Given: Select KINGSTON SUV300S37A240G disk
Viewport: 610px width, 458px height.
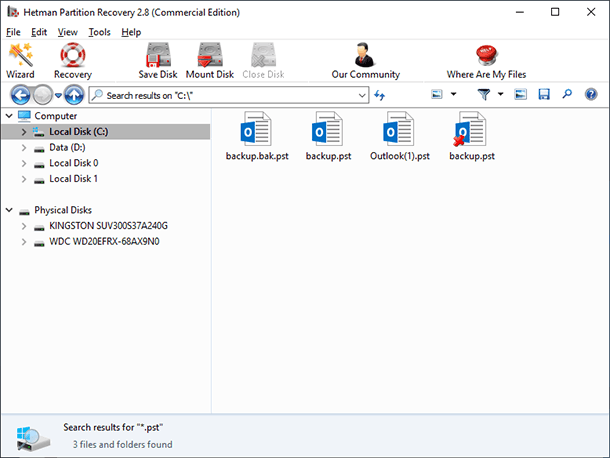Looking at the screenshot, I should coord(108,226).
